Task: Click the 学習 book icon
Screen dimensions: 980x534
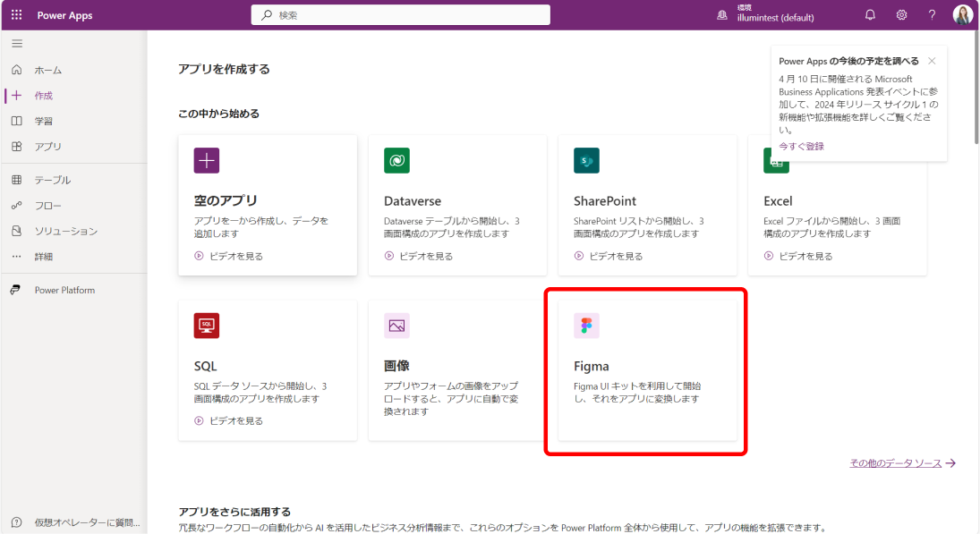Action: click(17, 121)
